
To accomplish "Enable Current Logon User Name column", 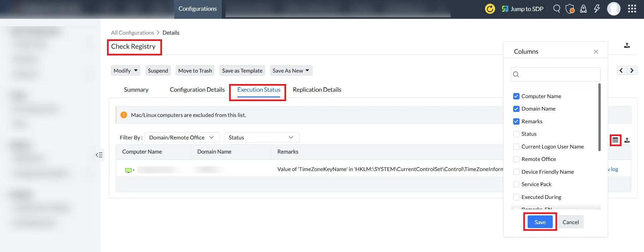I will point(516,147).
